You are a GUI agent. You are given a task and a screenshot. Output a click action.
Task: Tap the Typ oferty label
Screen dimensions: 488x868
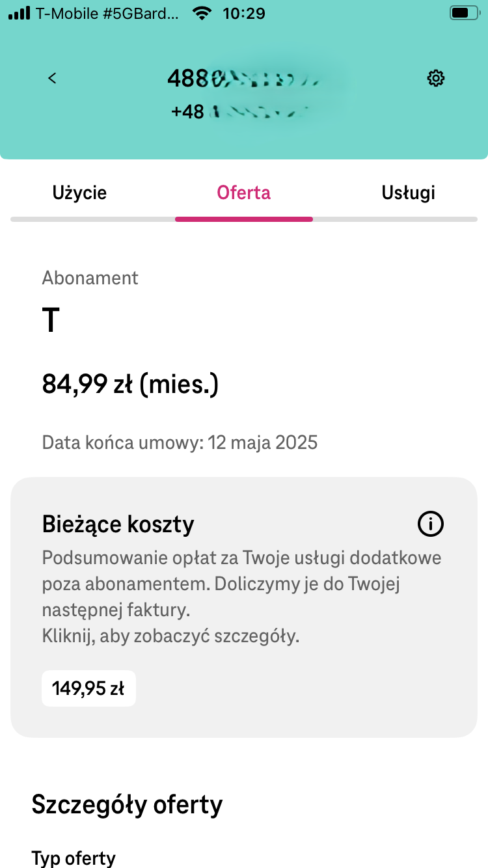pos(74,858)
